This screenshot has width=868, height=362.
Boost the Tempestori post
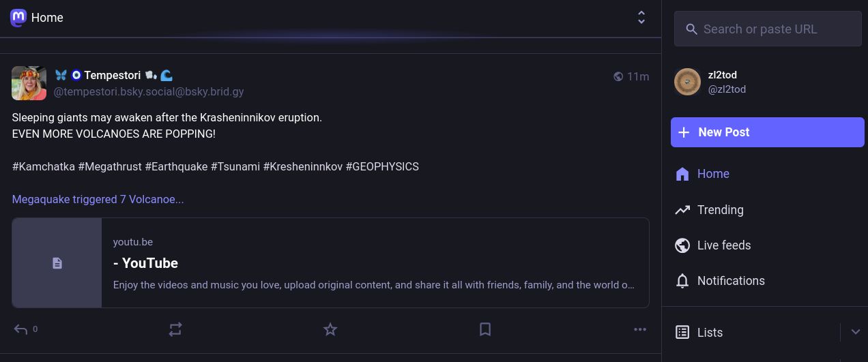175,330
